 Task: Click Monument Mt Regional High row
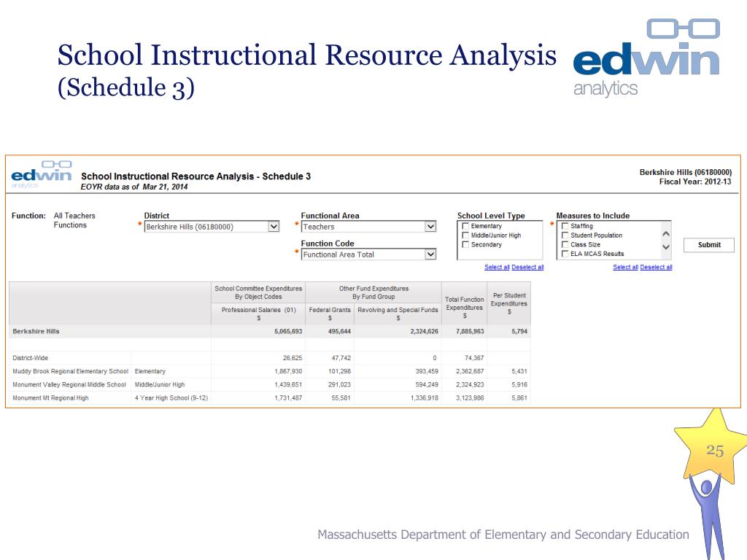[269, 398]
